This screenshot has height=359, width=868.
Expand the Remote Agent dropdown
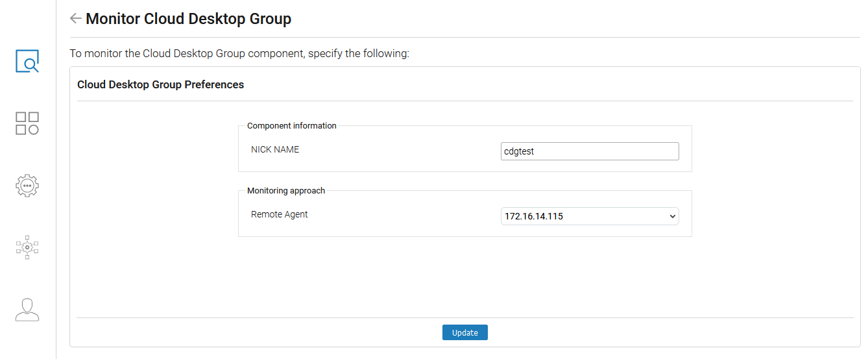(590, 216)
